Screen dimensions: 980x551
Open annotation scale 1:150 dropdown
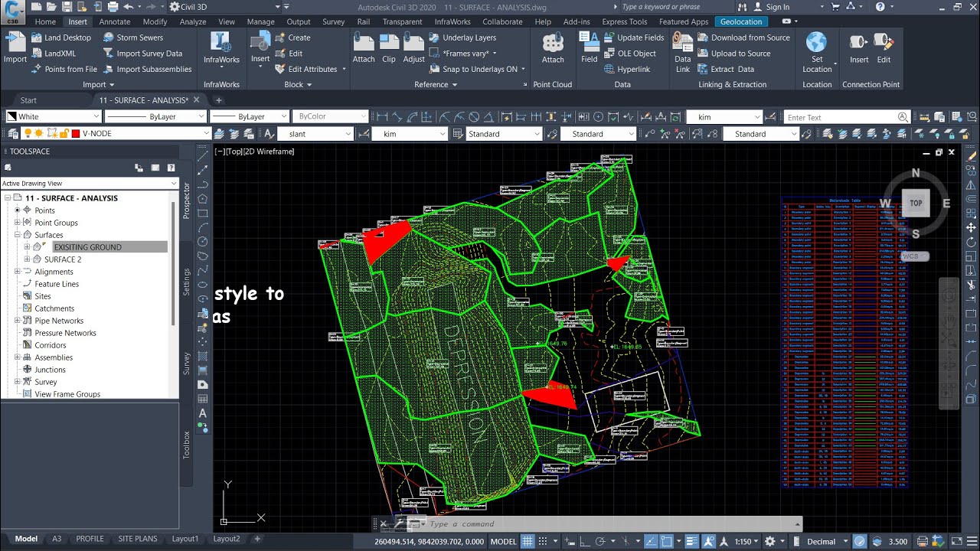pyautogui.click(x=747, y=541)
